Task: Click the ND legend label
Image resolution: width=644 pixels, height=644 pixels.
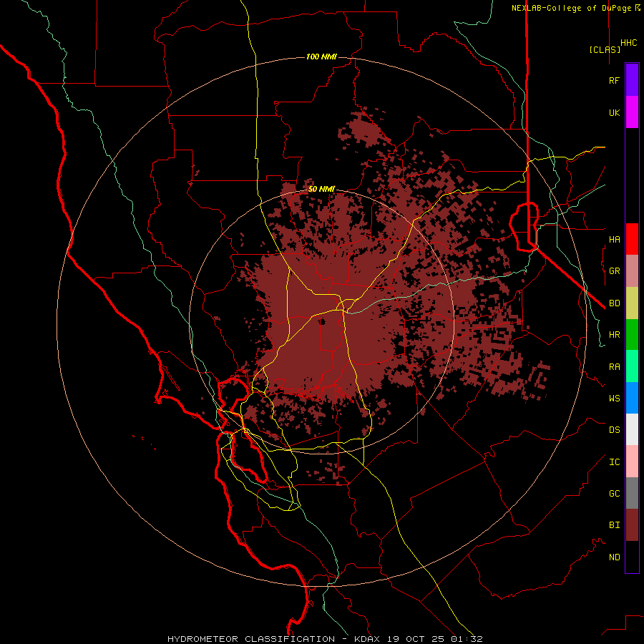Action: click(614, 557)
